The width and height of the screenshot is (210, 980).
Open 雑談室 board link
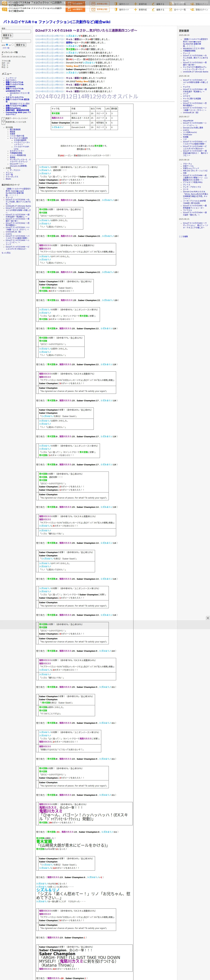13,132
